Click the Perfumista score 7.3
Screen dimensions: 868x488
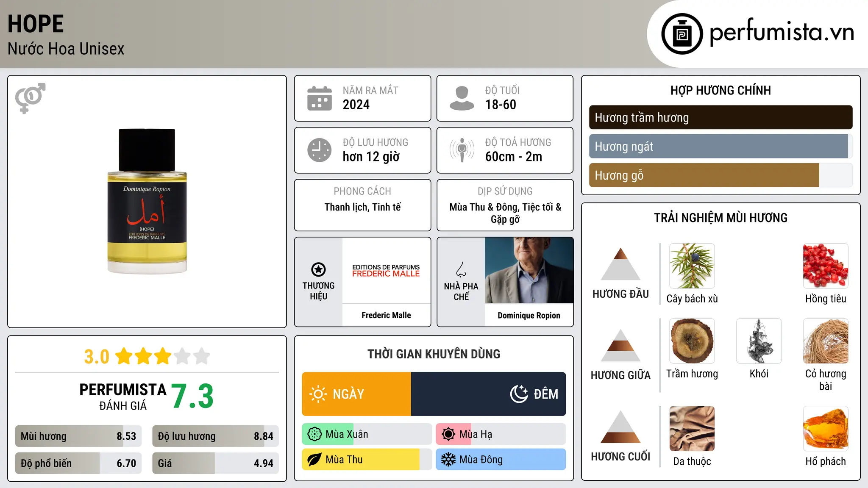192,396
